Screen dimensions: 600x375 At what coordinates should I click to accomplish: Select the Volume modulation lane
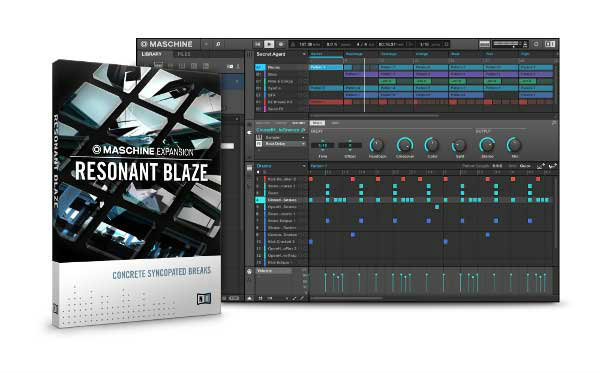(x=274, y=271)
